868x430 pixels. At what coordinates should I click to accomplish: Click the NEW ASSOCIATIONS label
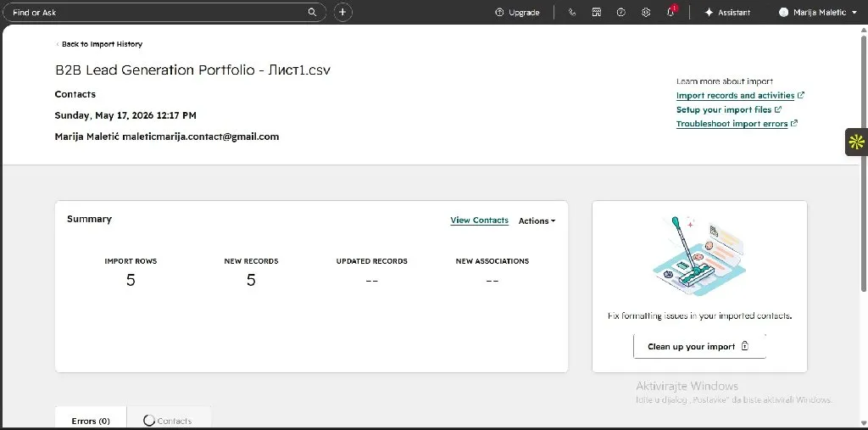(492, 261)
